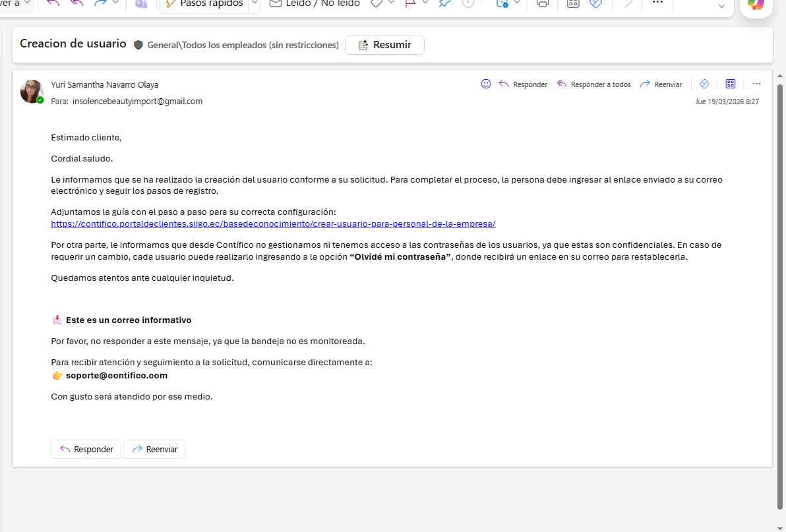
Task: Click the sender's profile photo
Action: (32, 92)
